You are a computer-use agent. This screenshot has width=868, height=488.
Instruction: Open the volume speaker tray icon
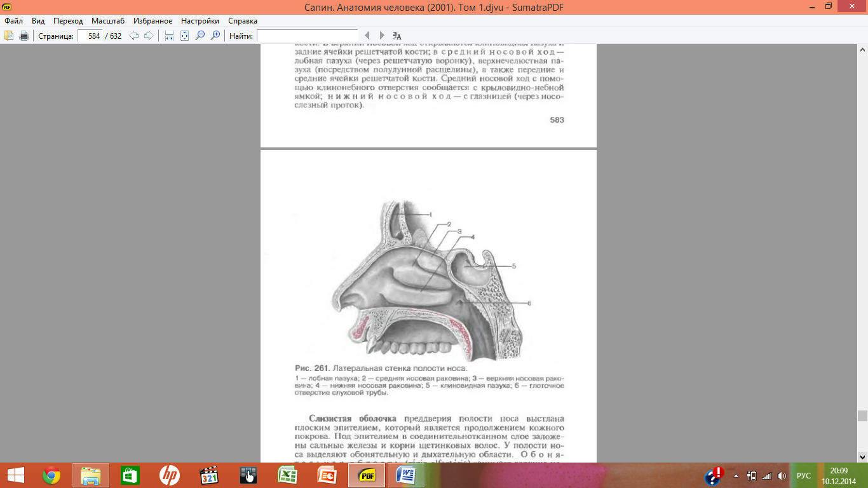(782, 475)
